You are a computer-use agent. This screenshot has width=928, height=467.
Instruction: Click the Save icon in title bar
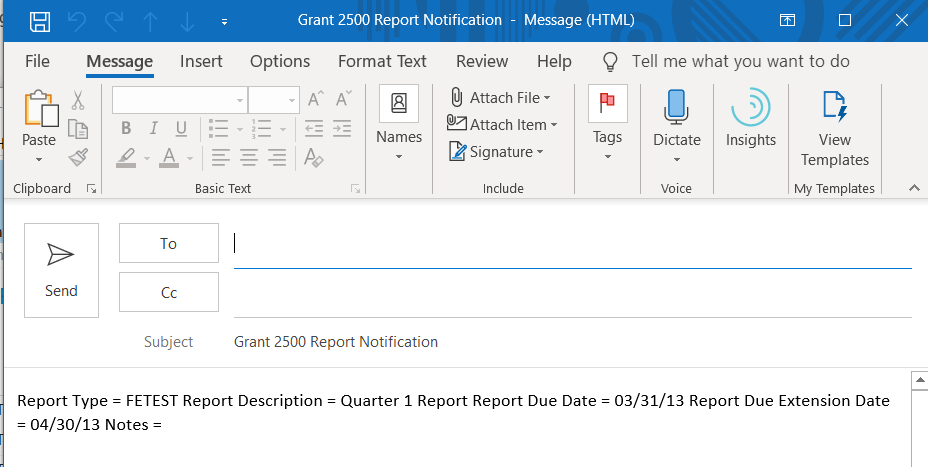[x=40, y=20]
